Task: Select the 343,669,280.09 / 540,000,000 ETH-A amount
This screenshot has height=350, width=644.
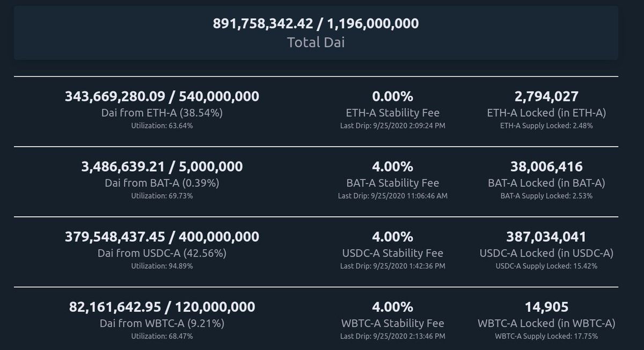Action: click(162, 97)
